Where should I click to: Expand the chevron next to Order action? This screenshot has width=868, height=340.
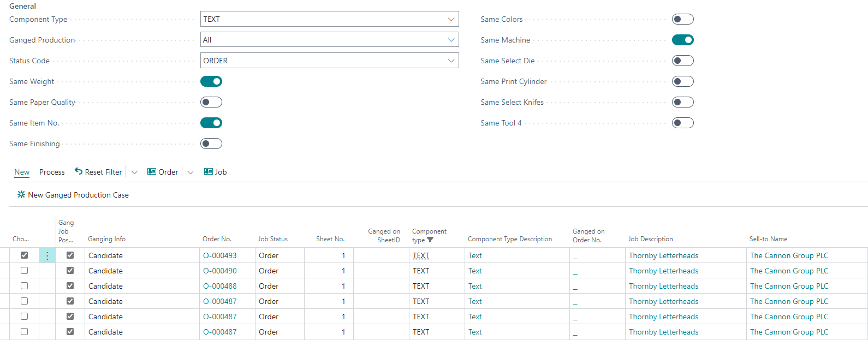tap(191, 172)
